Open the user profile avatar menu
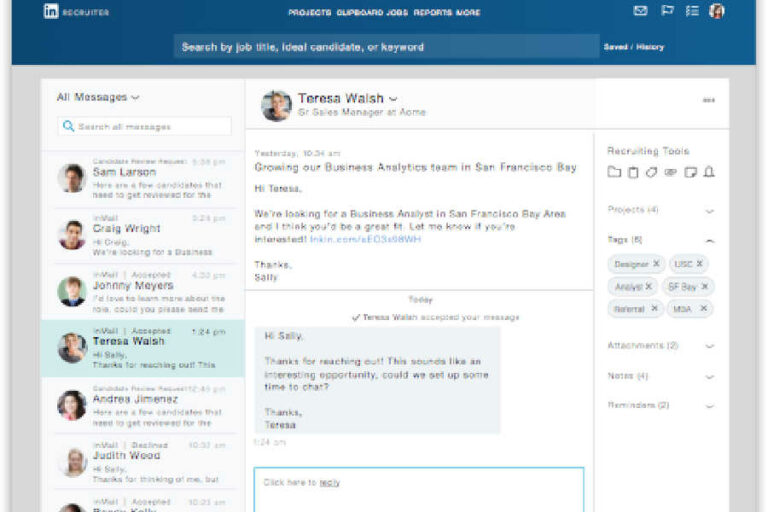The image size is (768, 512). pyautogui.click(x=717, y=11)
